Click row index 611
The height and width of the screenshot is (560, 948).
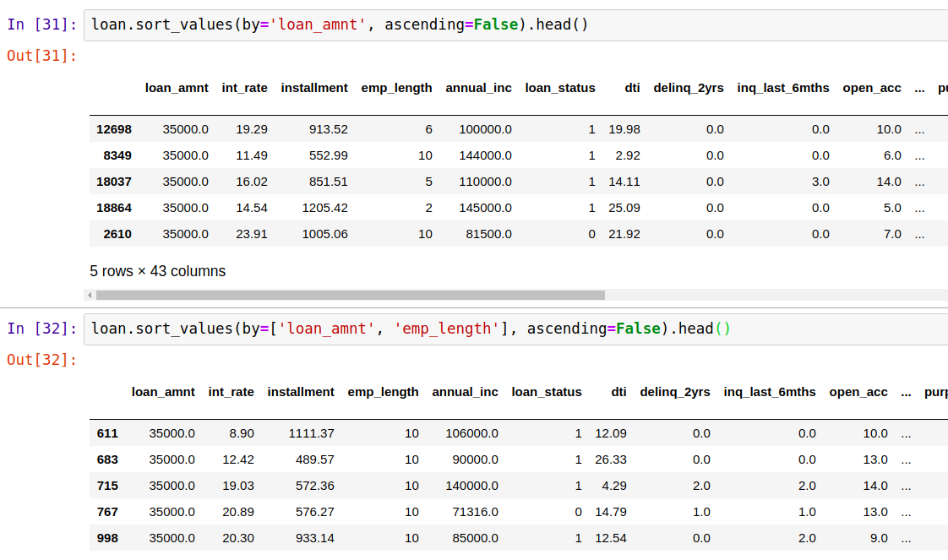tap(107, 433)
